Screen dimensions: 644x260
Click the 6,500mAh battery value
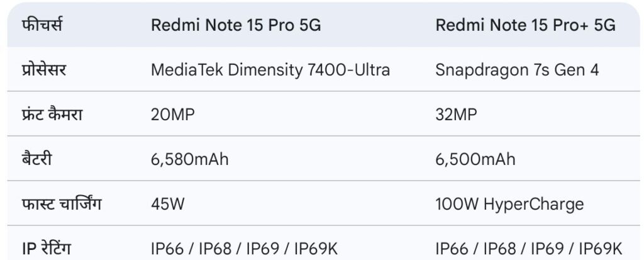[x=475, y=159]
